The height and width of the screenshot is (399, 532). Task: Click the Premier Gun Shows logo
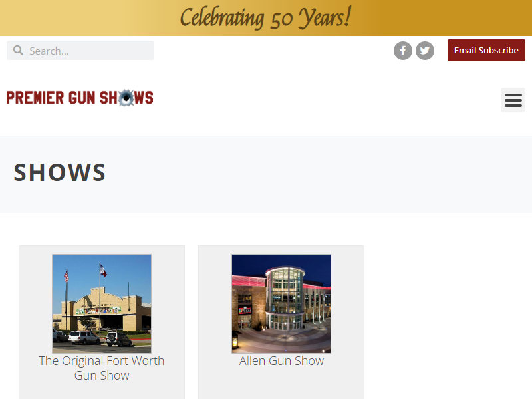click(x=80, y=97)
